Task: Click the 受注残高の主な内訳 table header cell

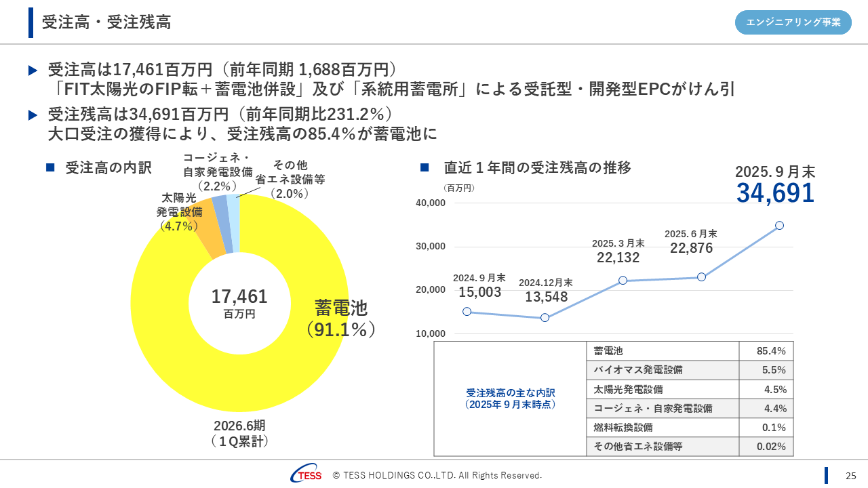Action: tap(510, 399)
